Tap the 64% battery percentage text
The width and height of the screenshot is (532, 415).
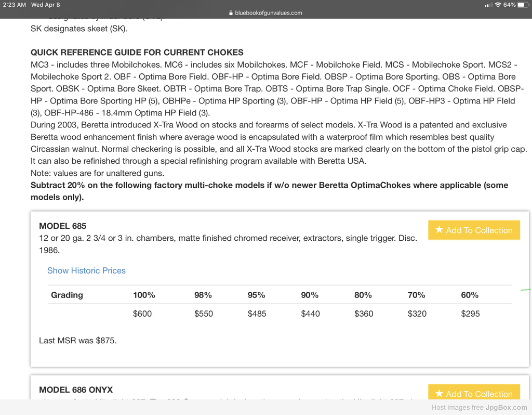(509, 5)
